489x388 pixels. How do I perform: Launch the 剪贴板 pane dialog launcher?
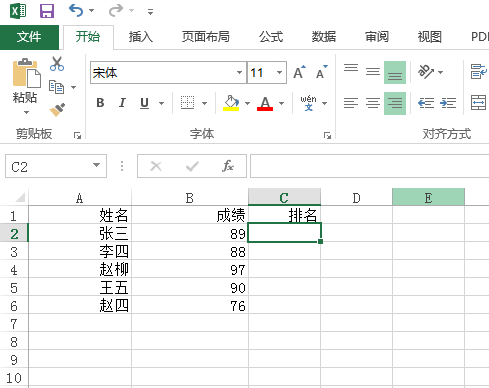pyautogui.click(x=77, y=135)
